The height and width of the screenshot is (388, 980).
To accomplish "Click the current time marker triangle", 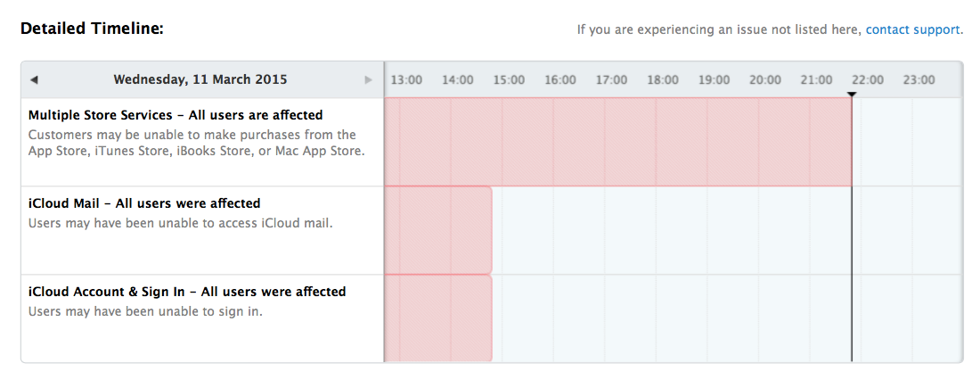I will point(852,94).
